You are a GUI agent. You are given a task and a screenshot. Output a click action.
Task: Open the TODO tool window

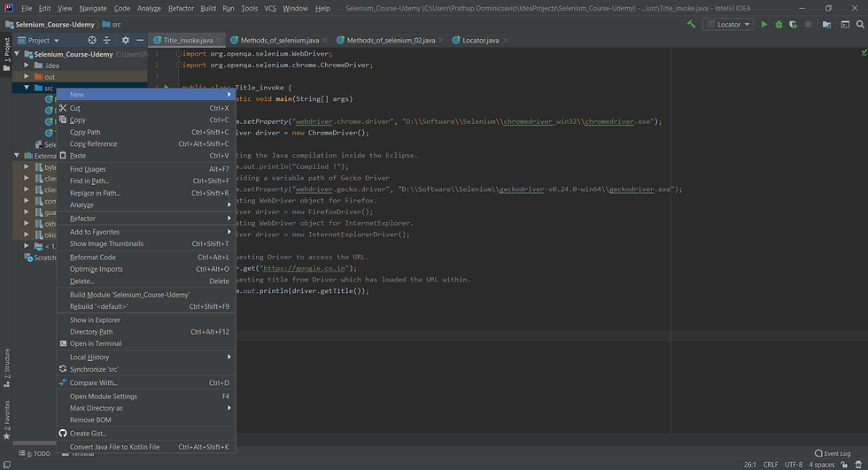35,453
